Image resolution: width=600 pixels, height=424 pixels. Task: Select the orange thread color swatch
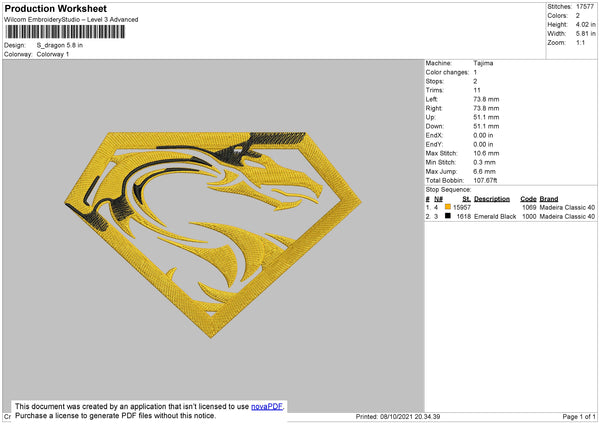coord(448,207)
